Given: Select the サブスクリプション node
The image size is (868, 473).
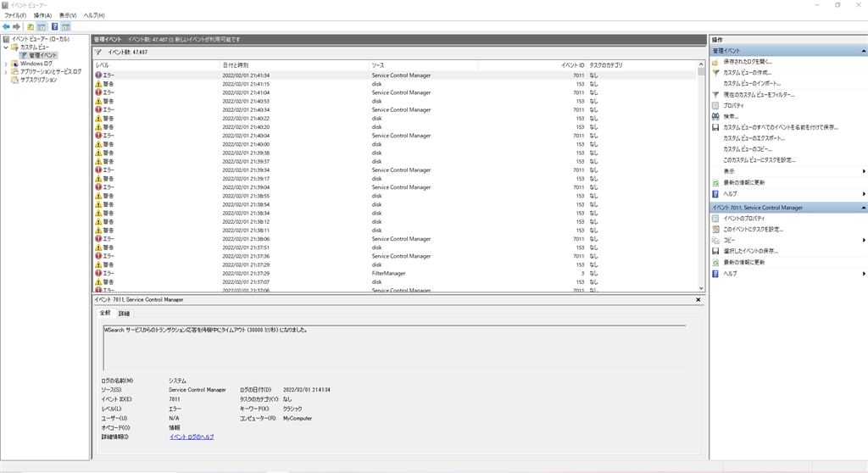Looking at the screenshot, I should pyautogui.click(x=39, y=80).
